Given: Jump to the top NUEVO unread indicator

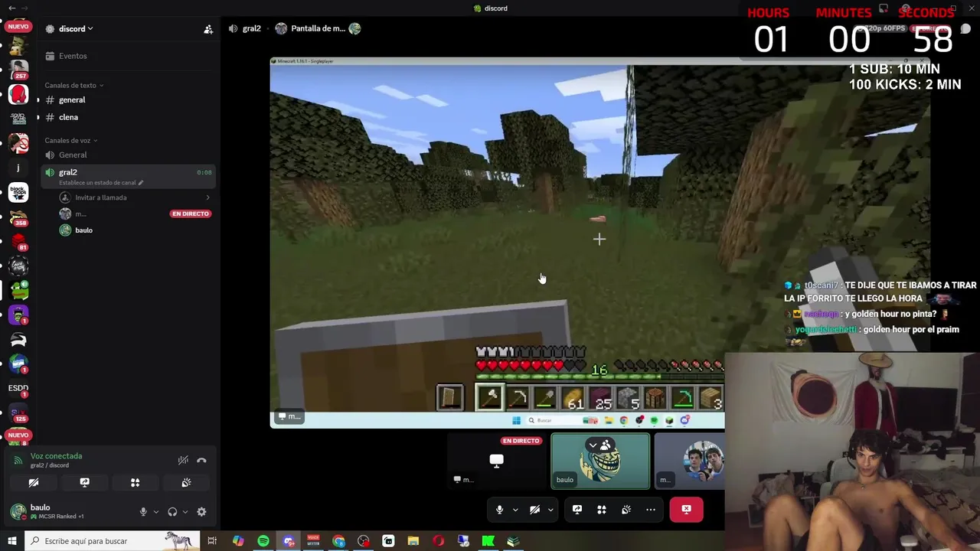Looking at the screenshot, I should (18, 26).
